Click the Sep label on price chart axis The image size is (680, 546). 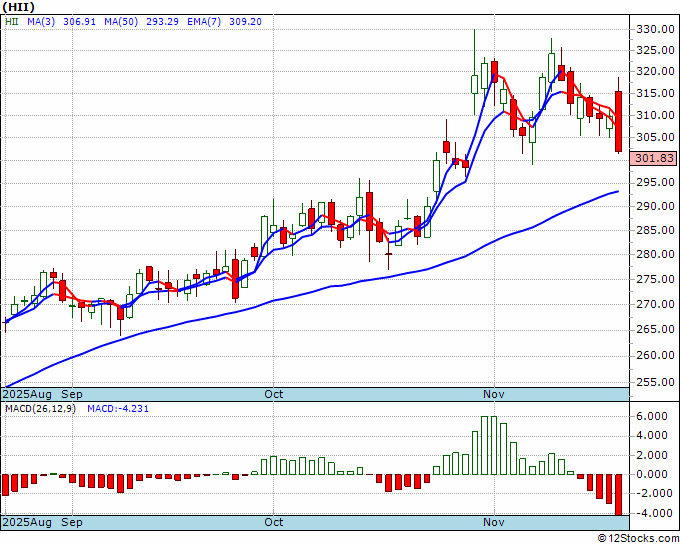pos(72,395)
